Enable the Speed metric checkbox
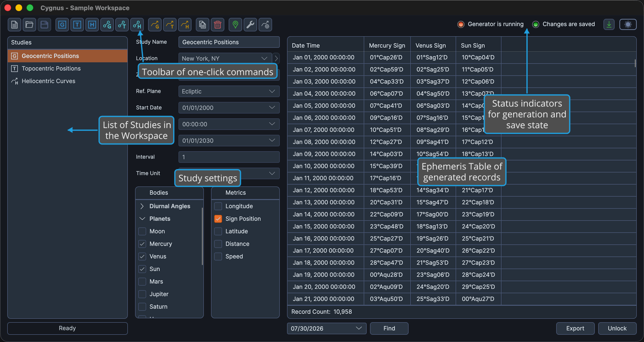The image size is (644, 342). coord(218,256)
